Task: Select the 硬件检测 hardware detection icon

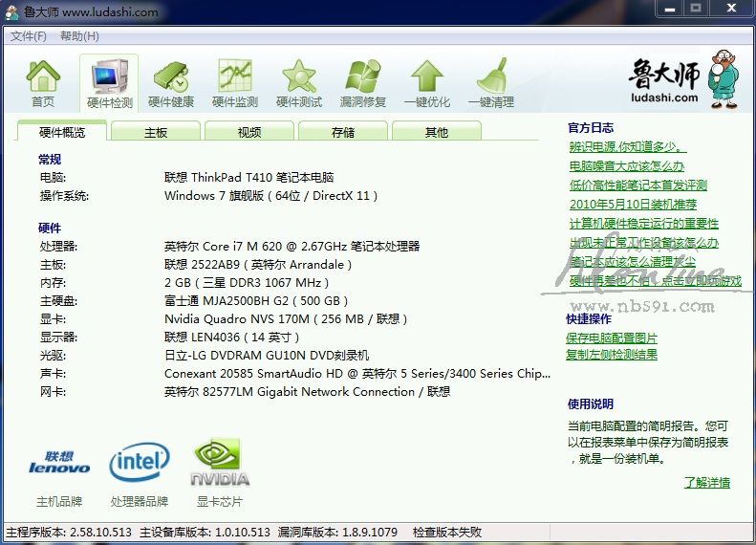Action: [x=109, y=83]
